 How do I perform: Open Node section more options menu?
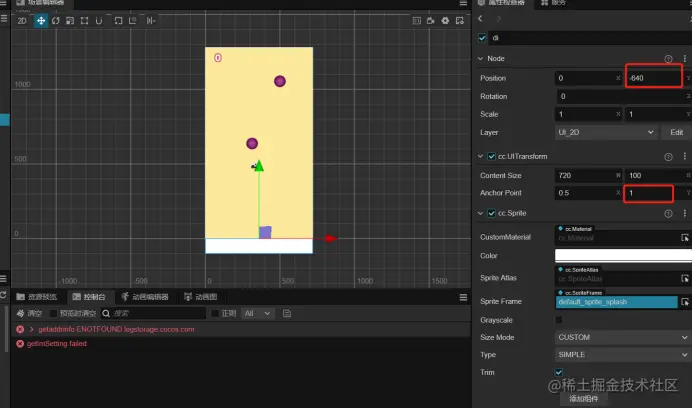pos(685,59)
